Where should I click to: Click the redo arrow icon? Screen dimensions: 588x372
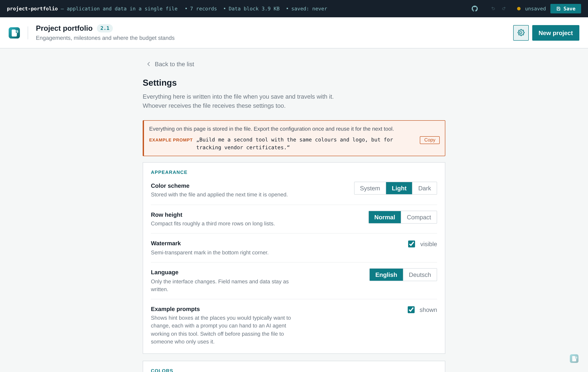(503, 9)
